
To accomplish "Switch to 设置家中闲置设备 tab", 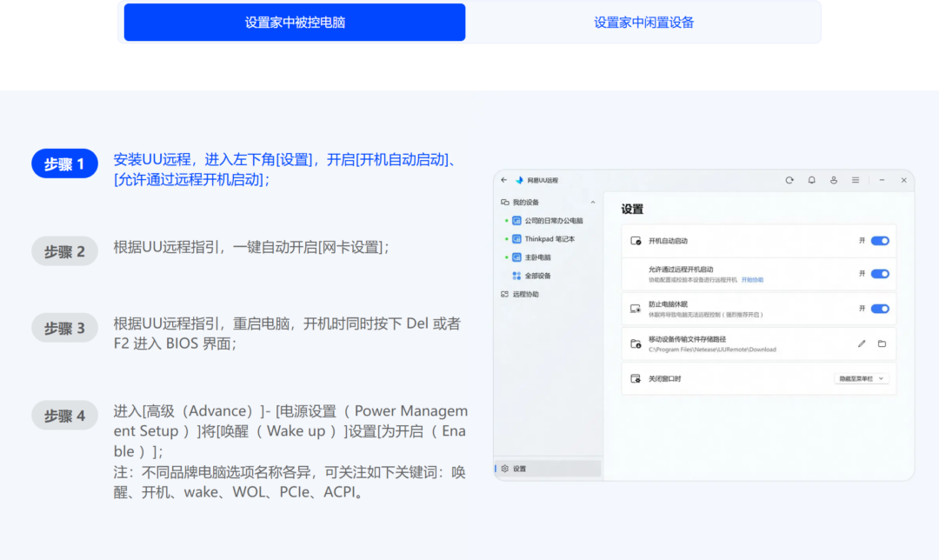I will pyautogui.click(x=643, y=22).
